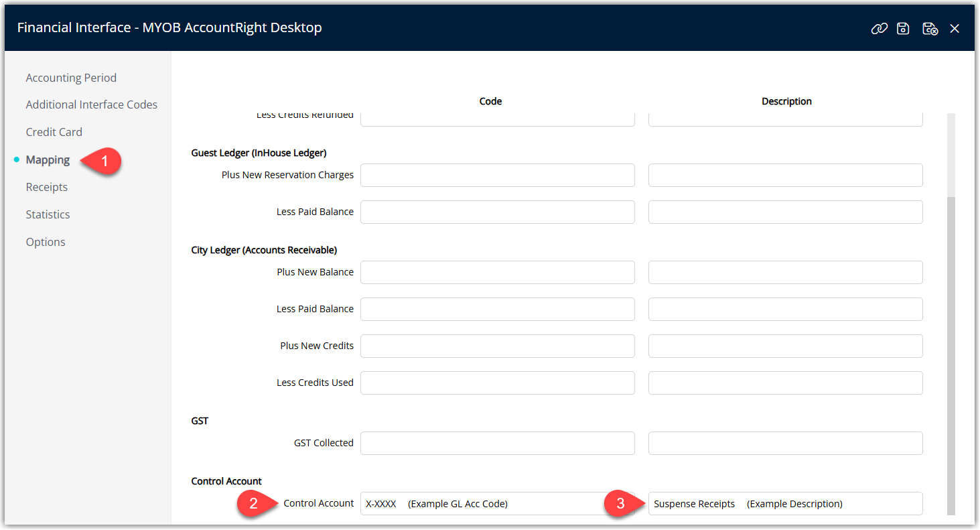Click Plus New Credits Description field
This screenshot has height=530, width=980.
[786, 346]
